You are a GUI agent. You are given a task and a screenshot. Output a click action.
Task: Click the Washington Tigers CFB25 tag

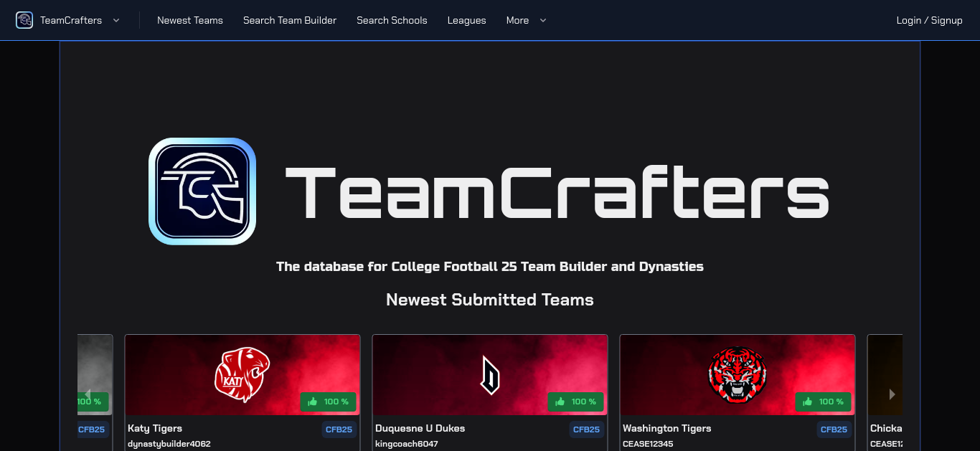834,429
